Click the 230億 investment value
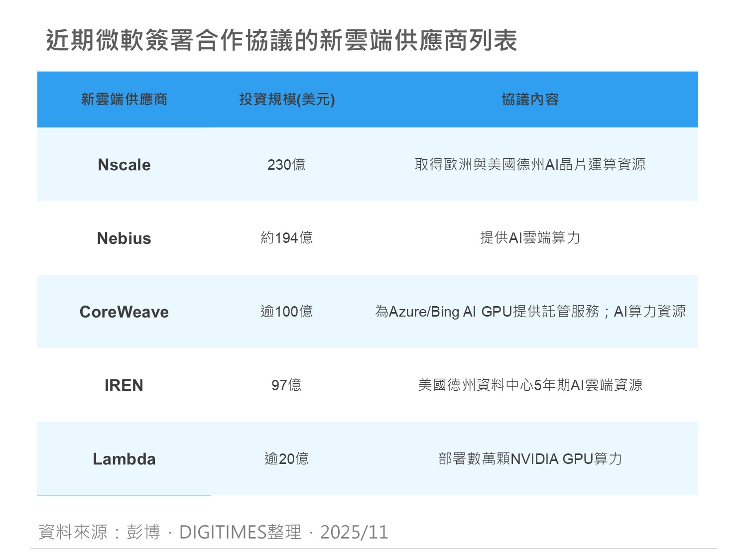Viewport: 747px width, 560px height. [x=286, y=165]
